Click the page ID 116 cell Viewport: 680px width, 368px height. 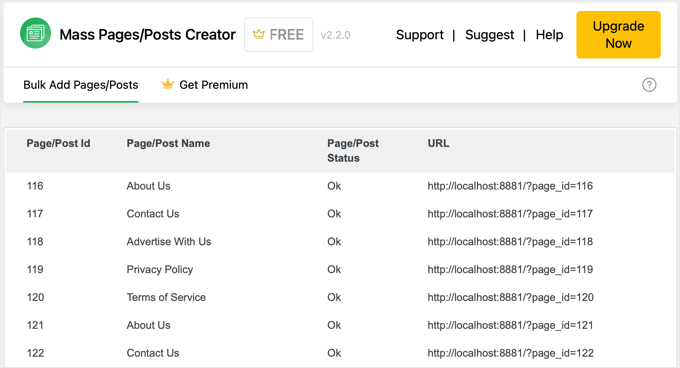tap(35, 186)
